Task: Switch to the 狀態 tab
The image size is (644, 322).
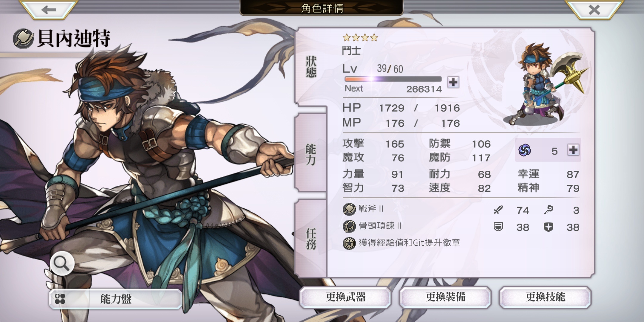Action: tap(311, 66)
